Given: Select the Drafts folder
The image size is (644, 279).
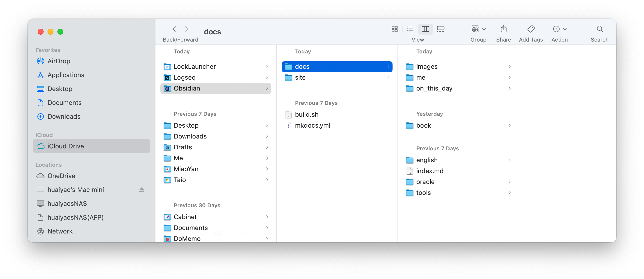Looking at the screenshot, I should coord(216,147).
